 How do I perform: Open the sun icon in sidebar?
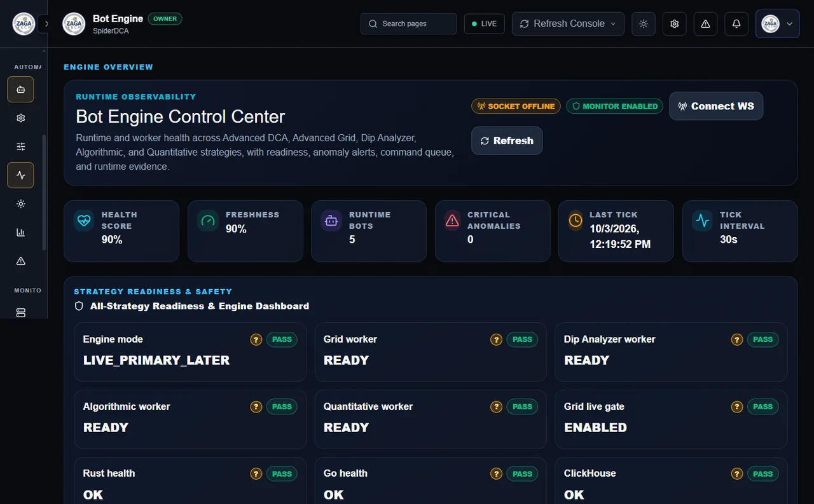click(21, 204)
